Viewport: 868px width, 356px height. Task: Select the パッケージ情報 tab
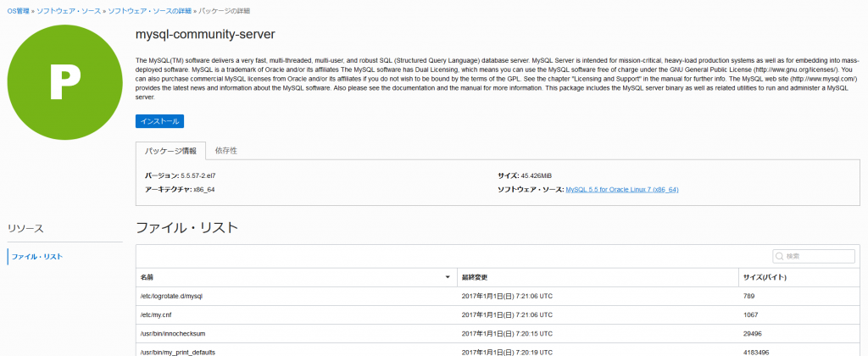click(170, 151)
